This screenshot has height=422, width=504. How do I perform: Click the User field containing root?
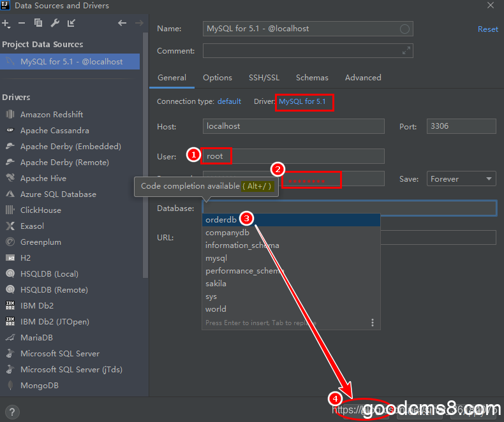(293, 156)
